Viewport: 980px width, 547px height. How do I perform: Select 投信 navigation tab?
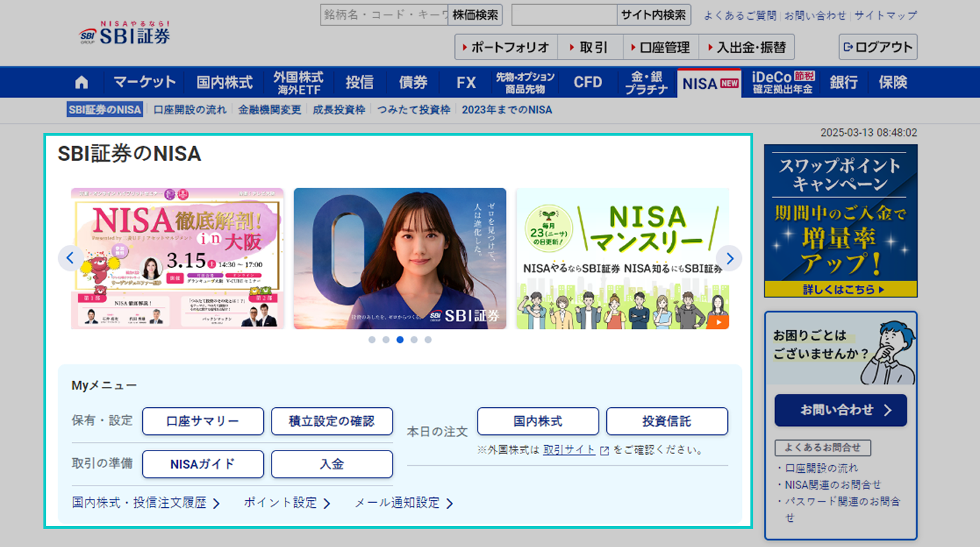(360, 83)
